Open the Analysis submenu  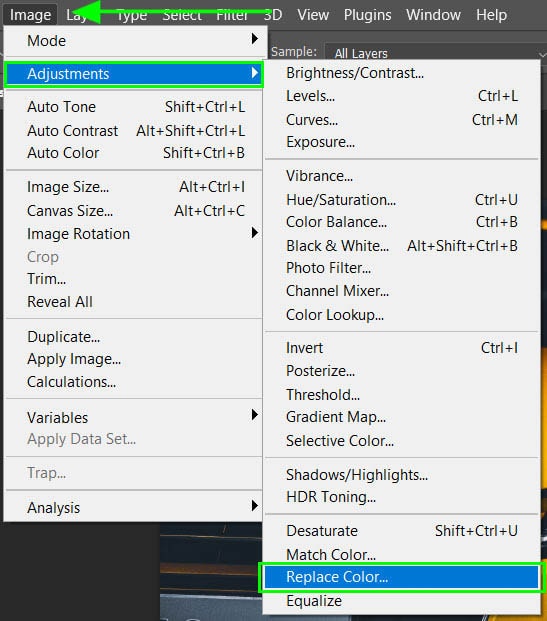133,507
